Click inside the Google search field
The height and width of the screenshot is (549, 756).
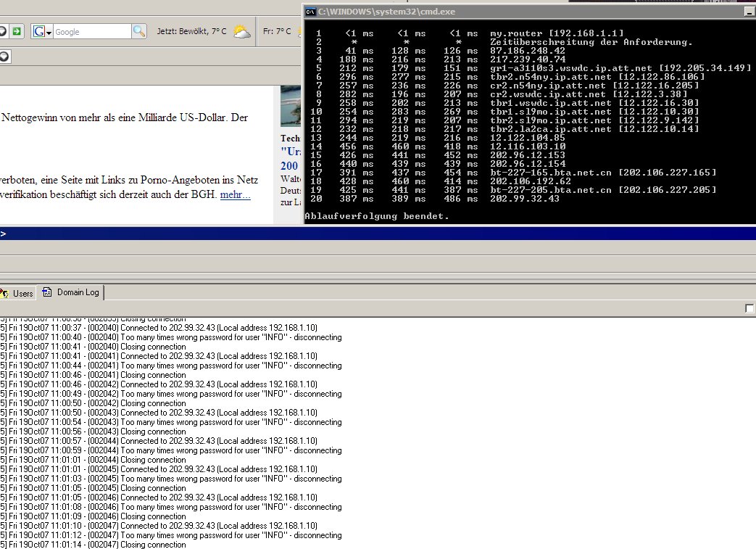click(x=91, y=32)
